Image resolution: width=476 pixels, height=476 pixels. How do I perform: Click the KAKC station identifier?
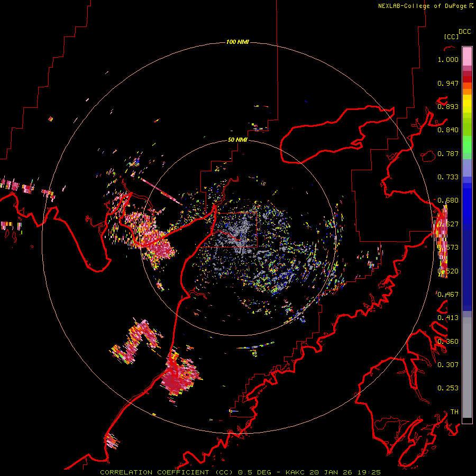[295, 472]
